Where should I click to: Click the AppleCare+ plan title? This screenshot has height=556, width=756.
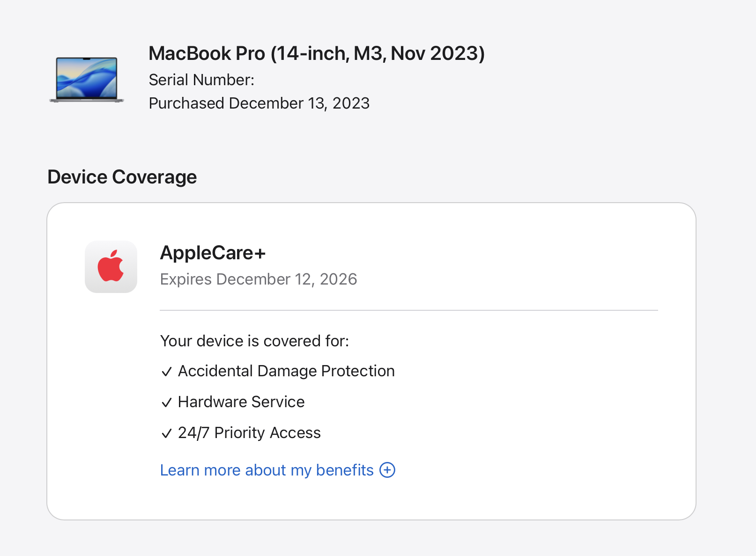213,253
